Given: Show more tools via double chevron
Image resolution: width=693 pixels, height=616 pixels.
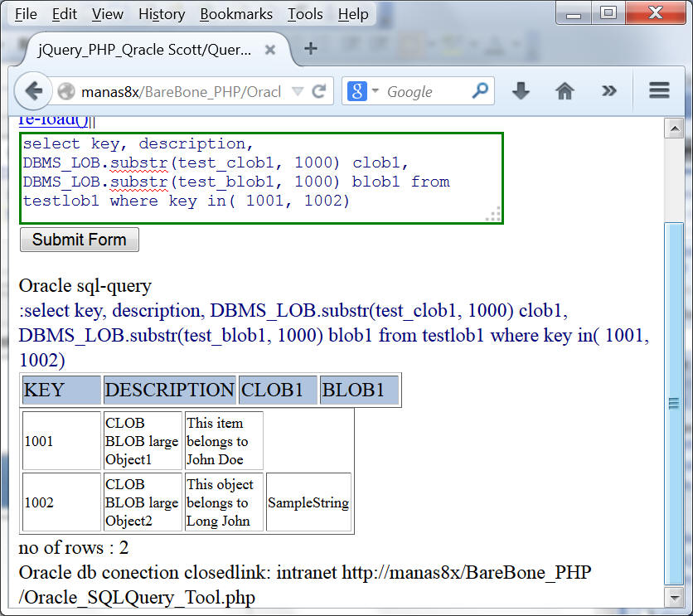Looking at the screenshot, I should (608, 91).
